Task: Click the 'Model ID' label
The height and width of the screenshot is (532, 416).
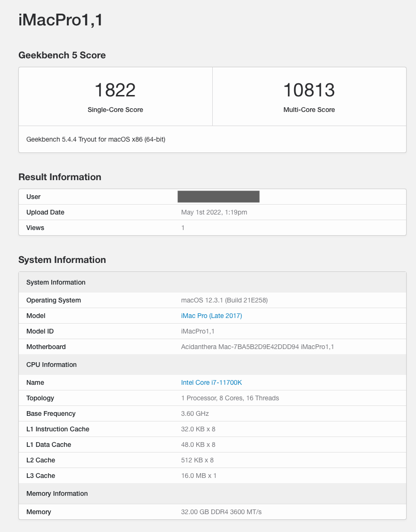Action: click(x=40, y=332)
